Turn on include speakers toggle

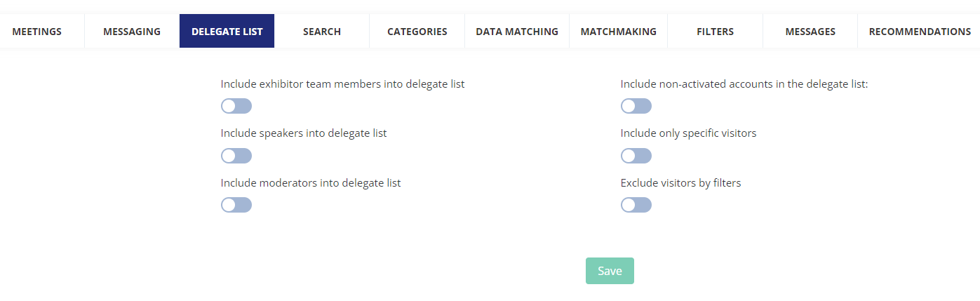[x=236, y=156]
